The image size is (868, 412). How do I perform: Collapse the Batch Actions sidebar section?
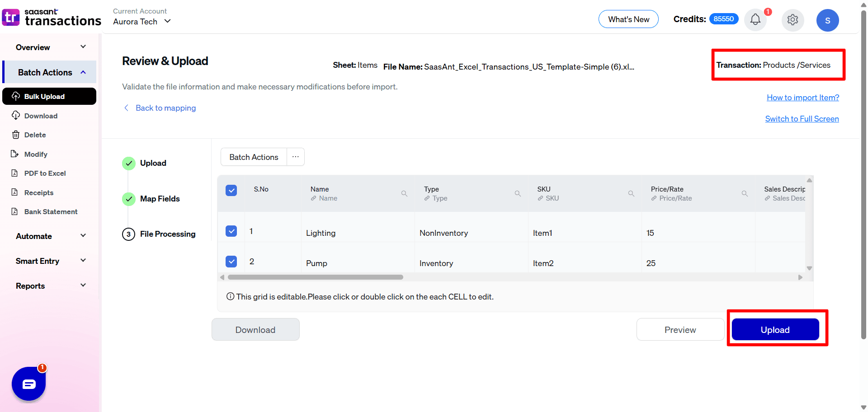(50, 72)
